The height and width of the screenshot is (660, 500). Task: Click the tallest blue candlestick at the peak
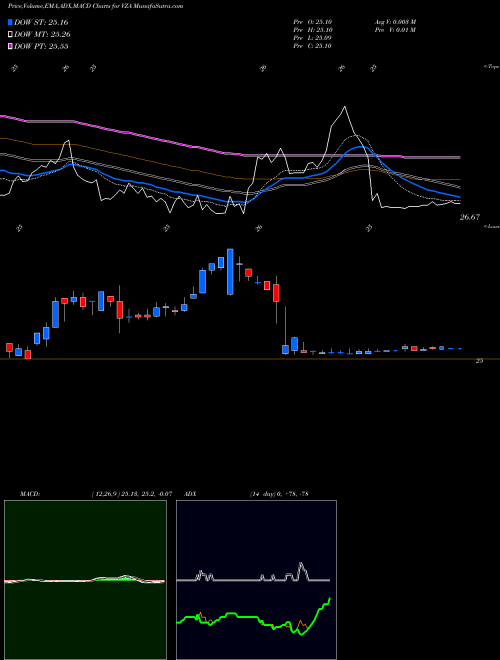(x=230, y=271)
